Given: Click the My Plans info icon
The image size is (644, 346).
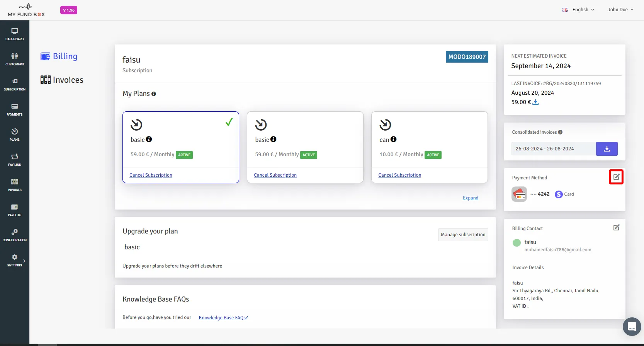Looking at the screenshot, I should pos(154,94).
